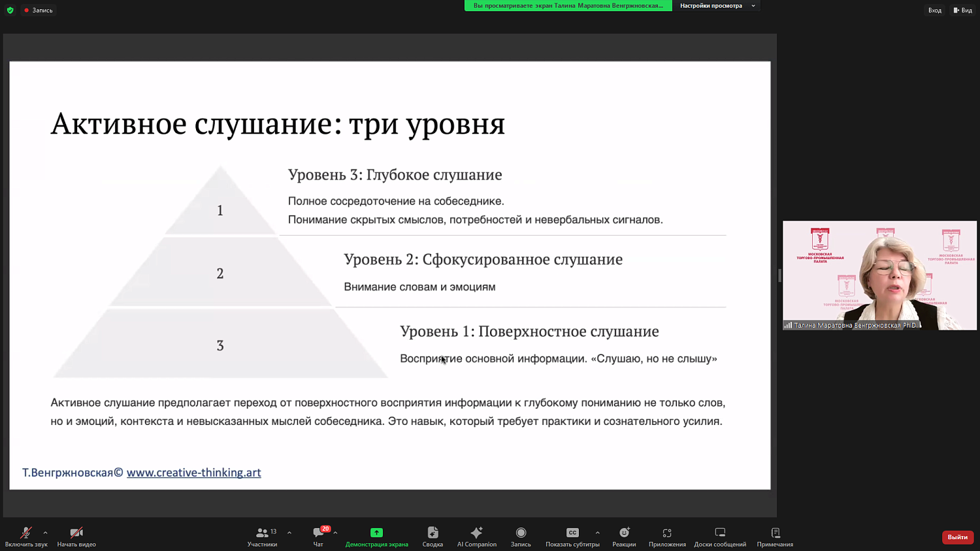Open the Чат panel
Image resolution: width=980 pixels, height=551 pixels.
(318, 535)
